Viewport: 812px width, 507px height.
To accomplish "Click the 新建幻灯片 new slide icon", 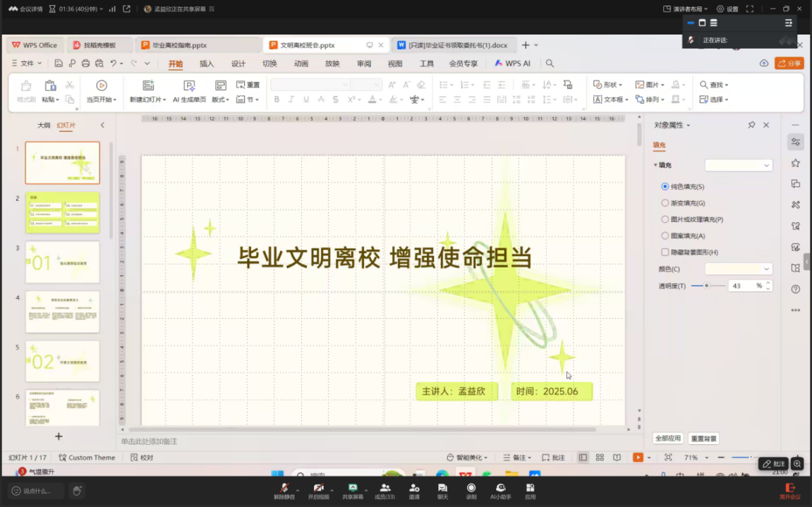I will click(148, 85).
